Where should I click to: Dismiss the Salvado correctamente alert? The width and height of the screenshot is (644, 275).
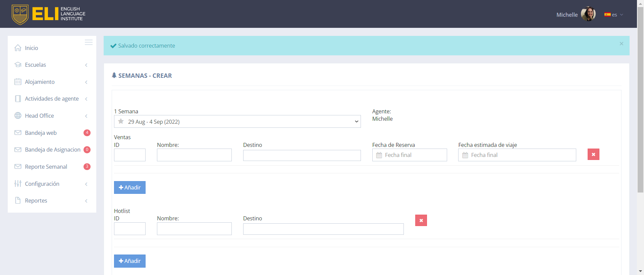[x=621, y=44]
